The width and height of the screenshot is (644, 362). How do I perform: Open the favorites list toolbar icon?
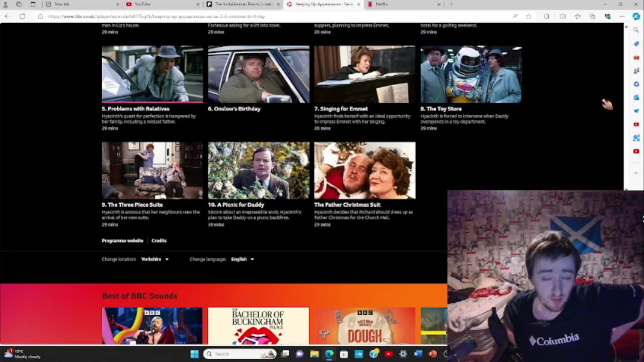point(578,17)
